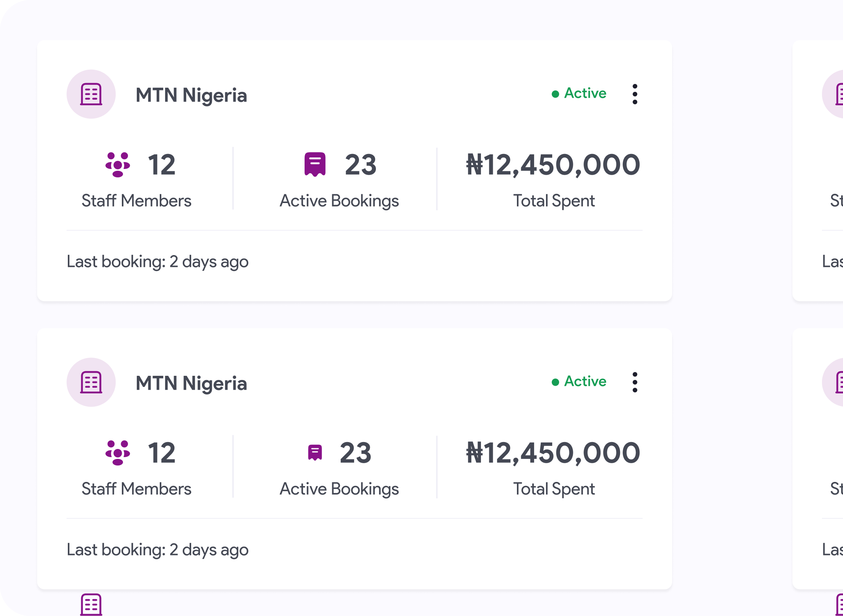Click the bookings receipt icon in the top card

coord(315,164)
